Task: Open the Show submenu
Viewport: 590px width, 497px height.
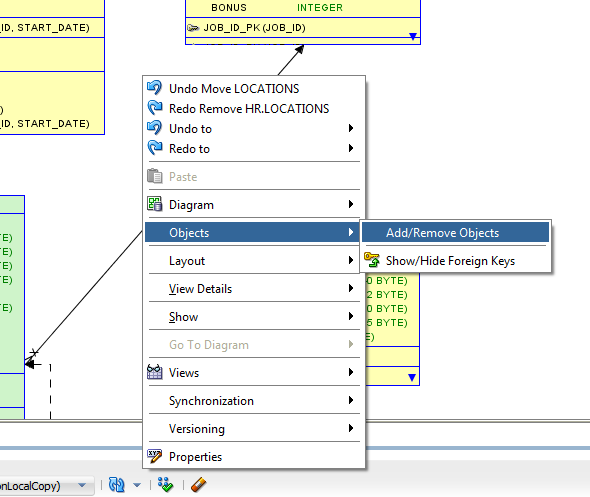Action: [x=254, y=317]
